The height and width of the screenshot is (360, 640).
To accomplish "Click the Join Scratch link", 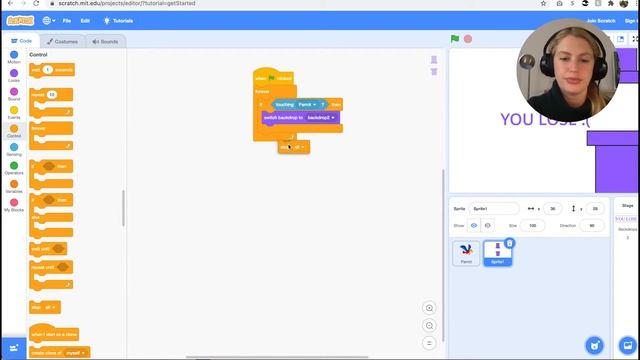I will coord(600,20).
